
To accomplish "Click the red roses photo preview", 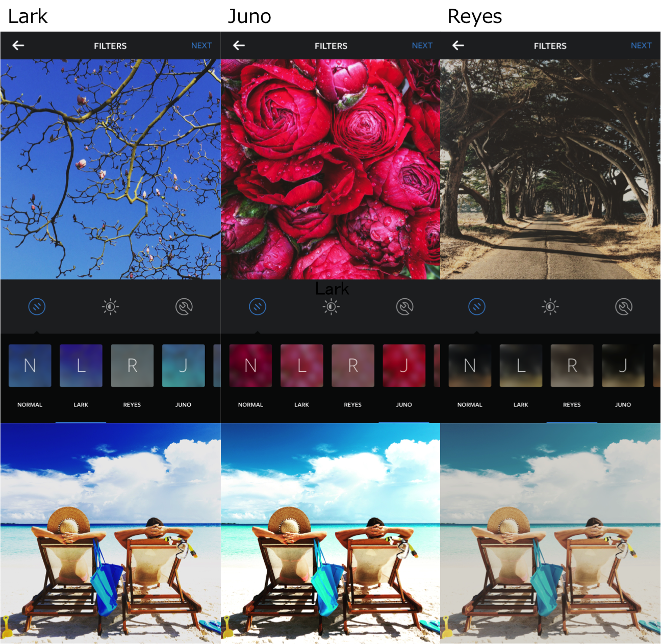I will click(x=330, y=169).
